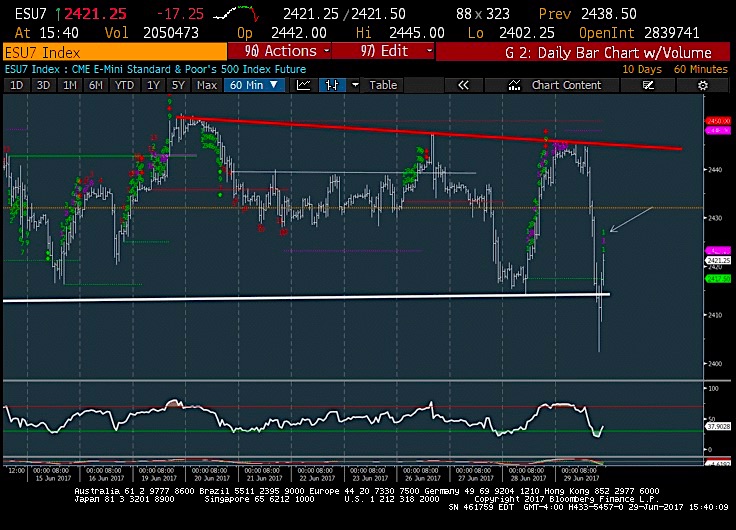The height and width of the screenshot is (530, 736).
Task: Click the 10 Days period value
Action: (642, 69)
